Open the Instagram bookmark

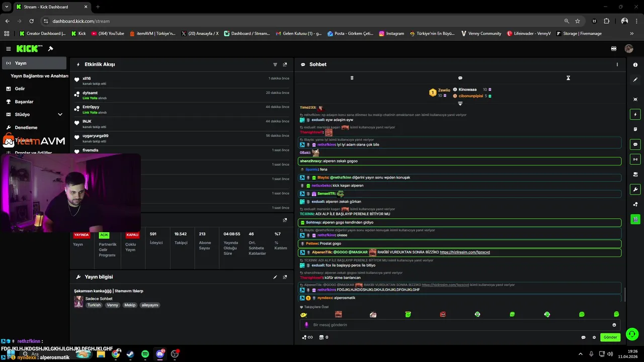pyautogui.click(x=391, y=34)
